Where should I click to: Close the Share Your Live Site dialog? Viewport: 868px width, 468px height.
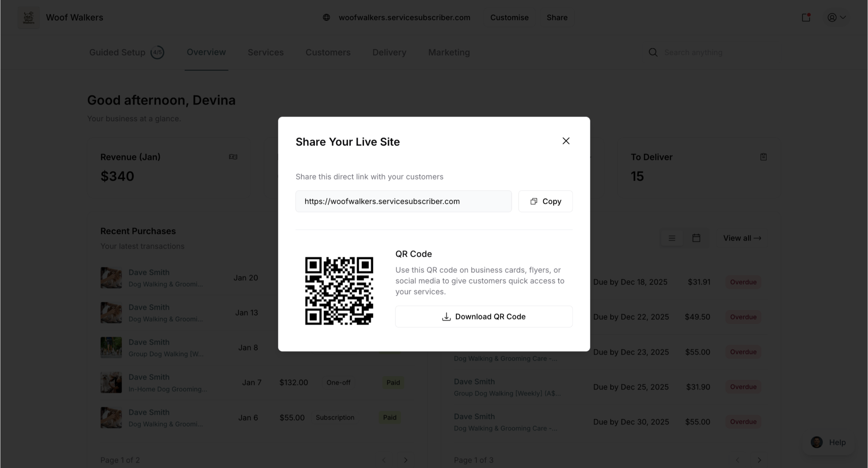pyautogui.click(x=566, y=141)
